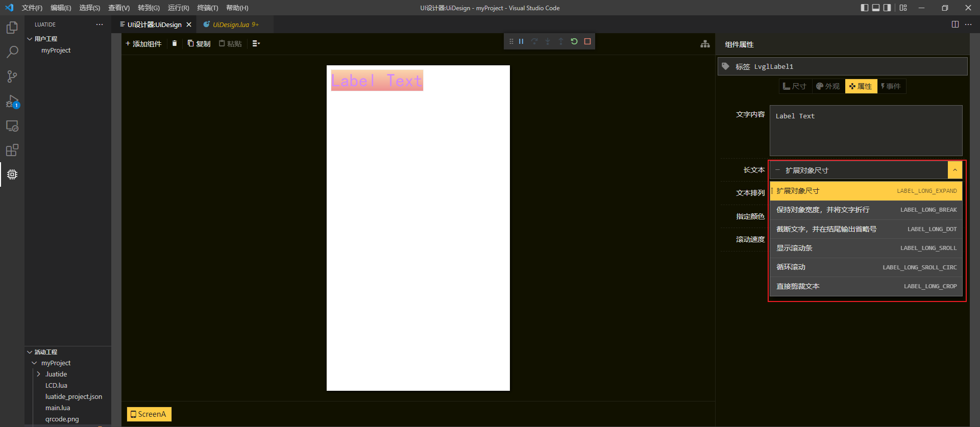Select 显示滚动条 LABEL_LONG_SROLL option
Screen dimensions: 980x427
pos(866,248)
